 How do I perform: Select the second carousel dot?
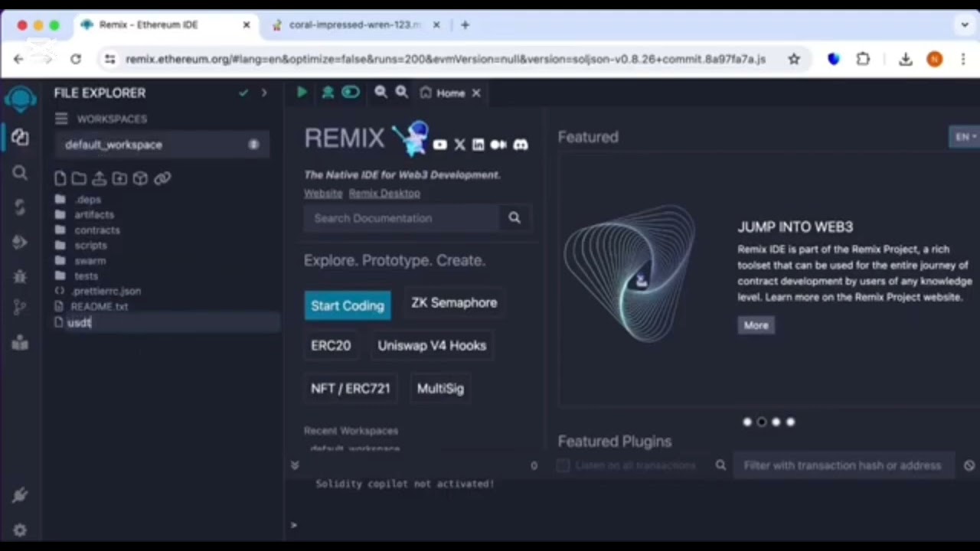762,422
